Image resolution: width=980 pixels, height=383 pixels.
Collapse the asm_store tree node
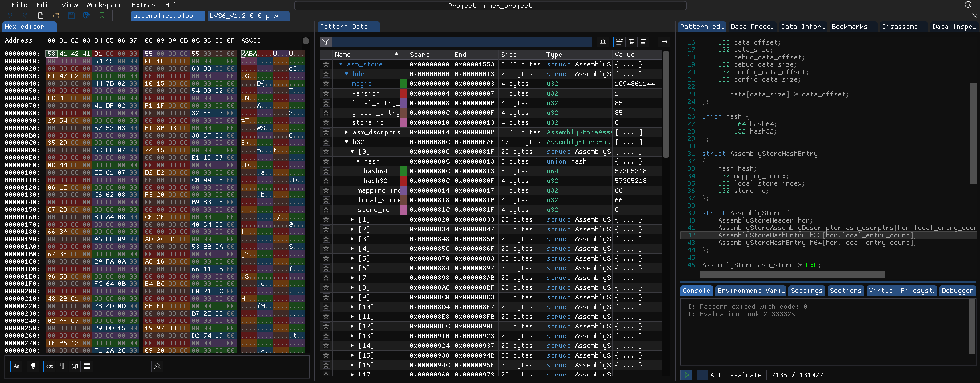coord(341,64)
